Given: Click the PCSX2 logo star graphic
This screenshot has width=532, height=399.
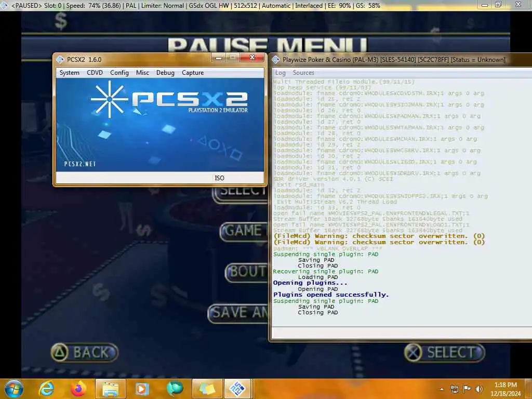Looking at the screenshot, I should pos(109,99).
